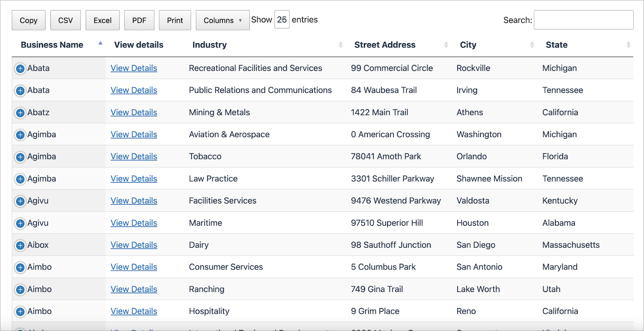Expand the Agimba Tobacco row
Image resolution: width=644 pixels, height=331 pixels.
[x=20, y=157]
